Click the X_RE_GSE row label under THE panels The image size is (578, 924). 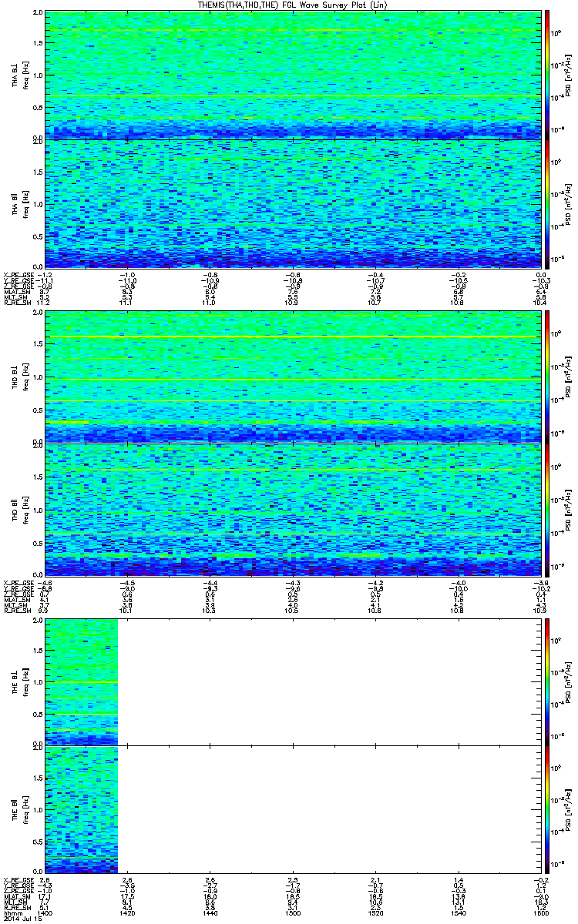pos(18,879)
